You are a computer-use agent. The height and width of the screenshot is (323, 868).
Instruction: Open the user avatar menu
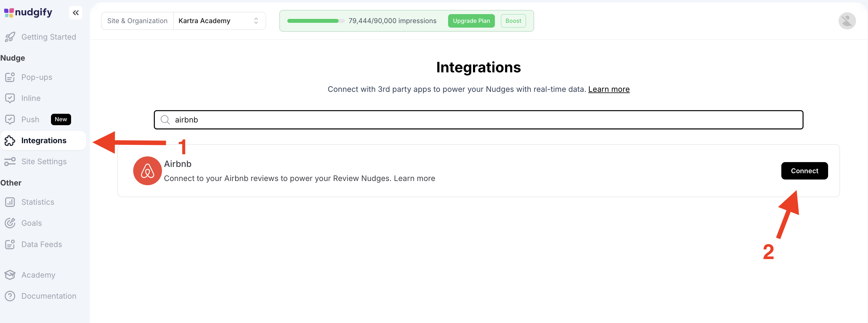[847, 21]
